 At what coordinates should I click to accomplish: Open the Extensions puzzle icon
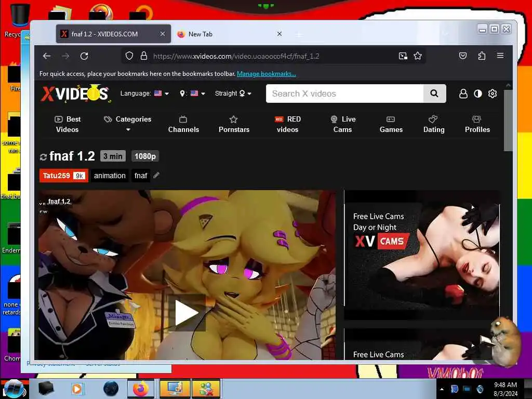(482, 56)
